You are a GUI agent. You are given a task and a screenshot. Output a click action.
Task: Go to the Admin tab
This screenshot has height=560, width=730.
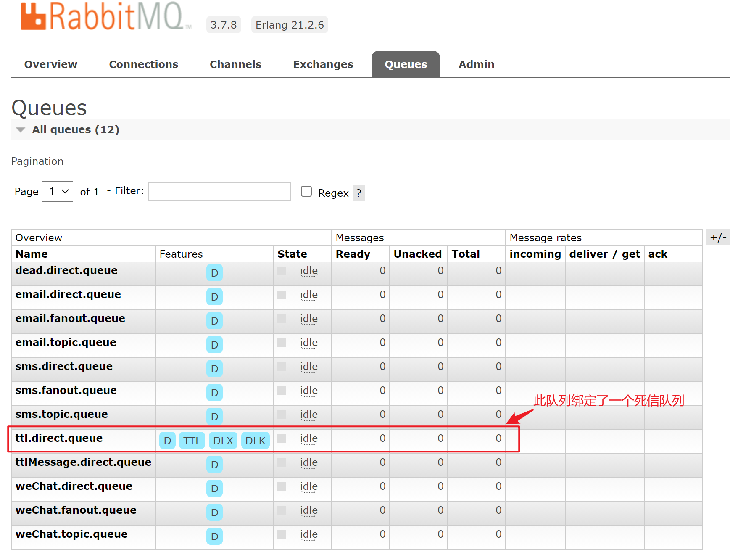pos(476,64)
